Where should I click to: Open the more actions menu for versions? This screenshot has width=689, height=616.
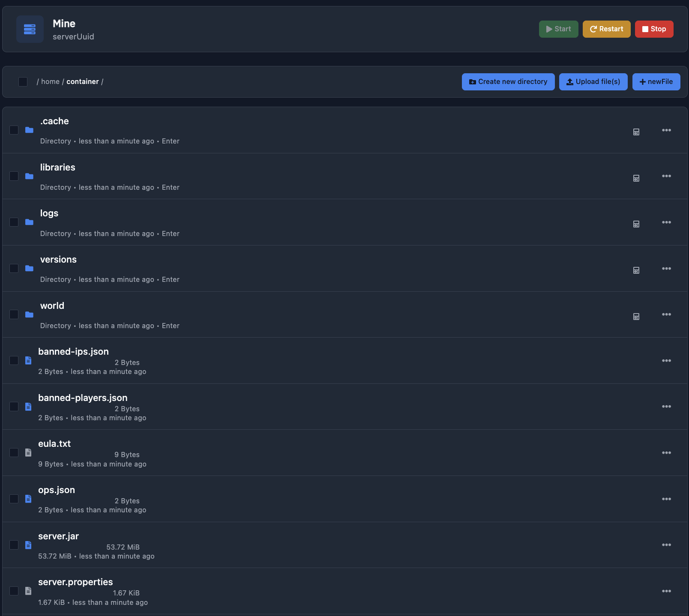point(666,269)
